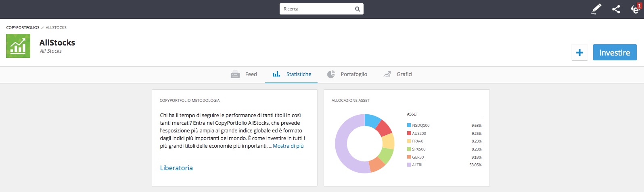Image resolution: width=644 pixels, height=192 pixels.
Task: Open the Liberatoria link
Action: [x=176, y=168]
